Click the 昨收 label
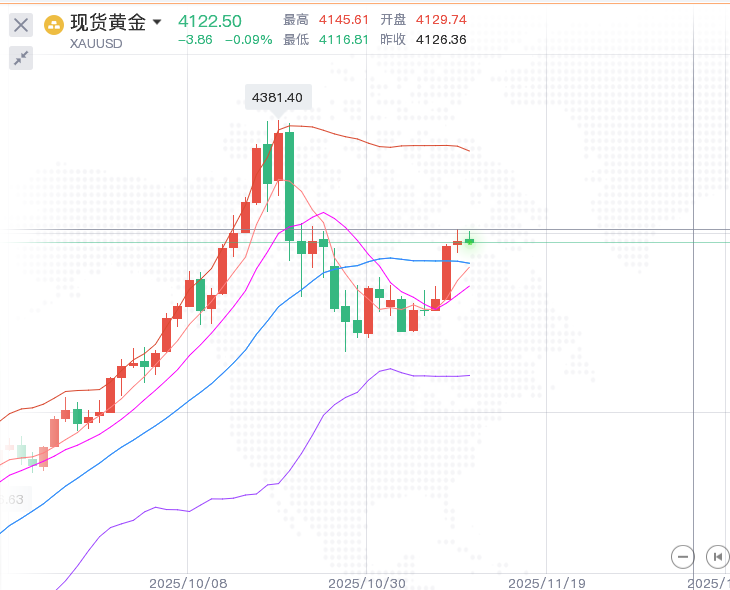This screenshot has width=730, height=590. 393,40
